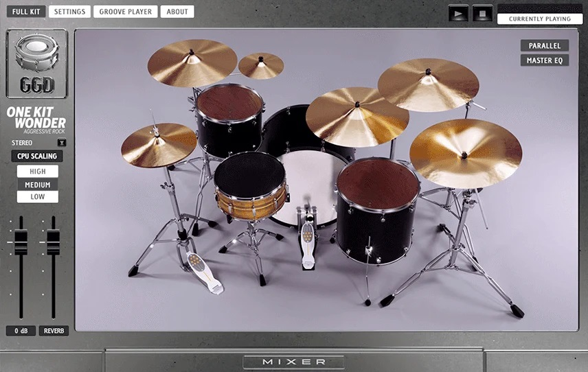Click the snare drum in the kit
The width and height of the screenshot is (588, 372).
point(249,176)
